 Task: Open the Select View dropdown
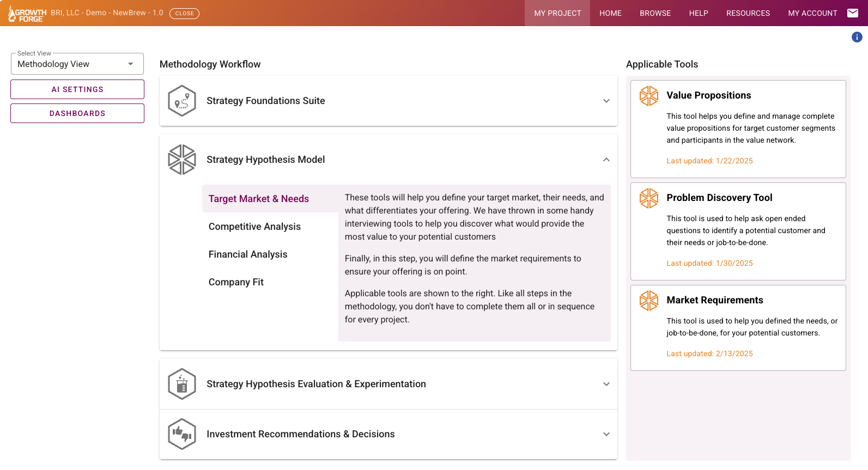pos(77,64)
